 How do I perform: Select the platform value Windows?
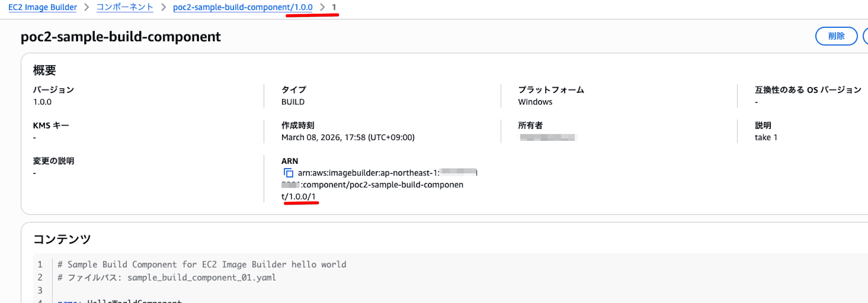(535, 102)
